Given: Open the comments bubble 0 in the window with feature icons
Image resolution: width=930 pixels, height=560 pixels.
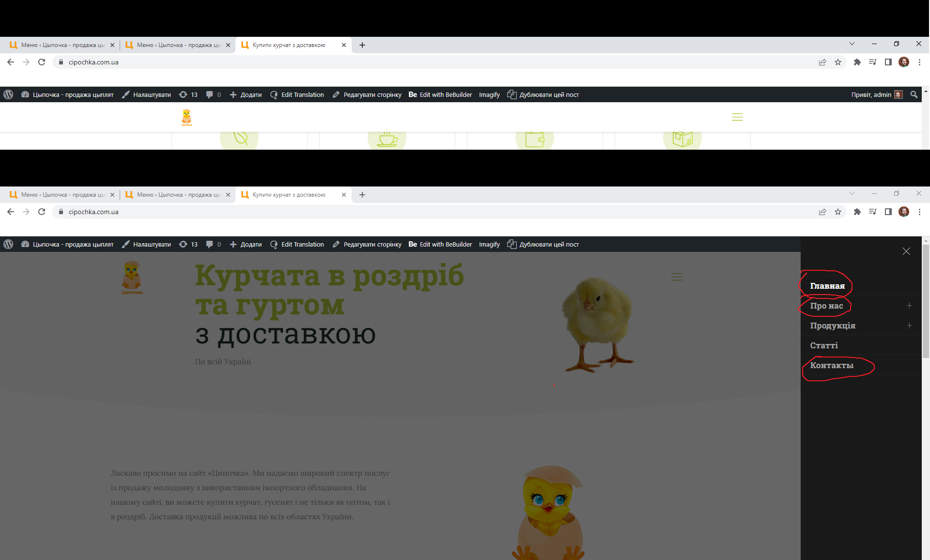Looking at the screenshot, I should pos(214,94).
